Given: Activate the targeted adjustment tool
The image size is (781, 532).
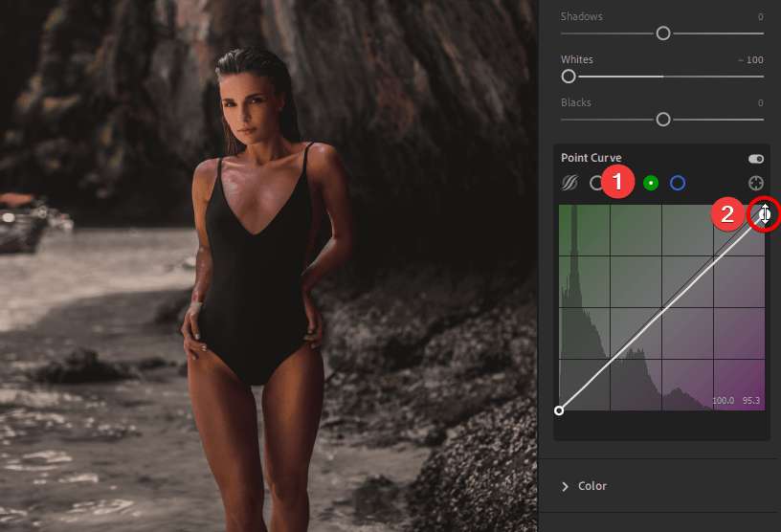Looking at the screenshot, I should tap(756, 183).
